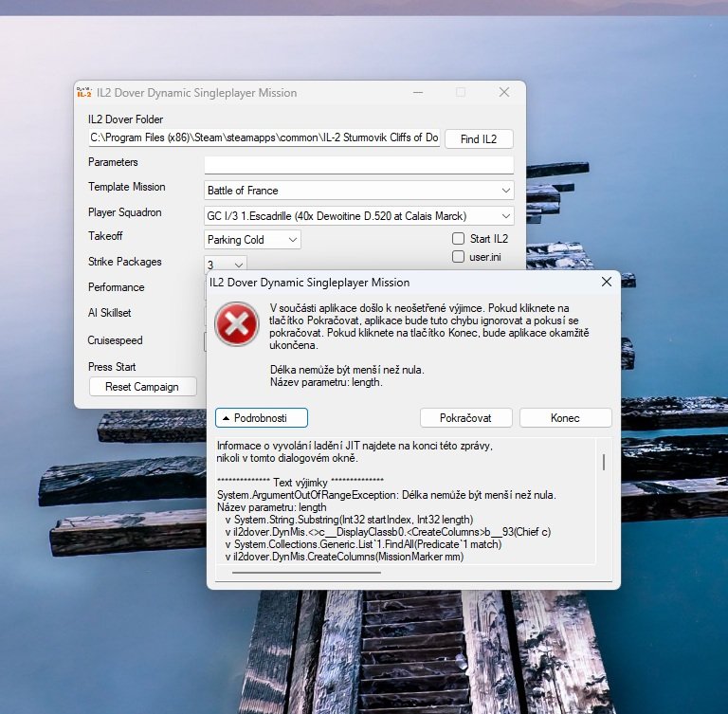Click the horizontal scrollbar in exception details
The width and height of the screenshot is (728, 714).
(306, 573)
